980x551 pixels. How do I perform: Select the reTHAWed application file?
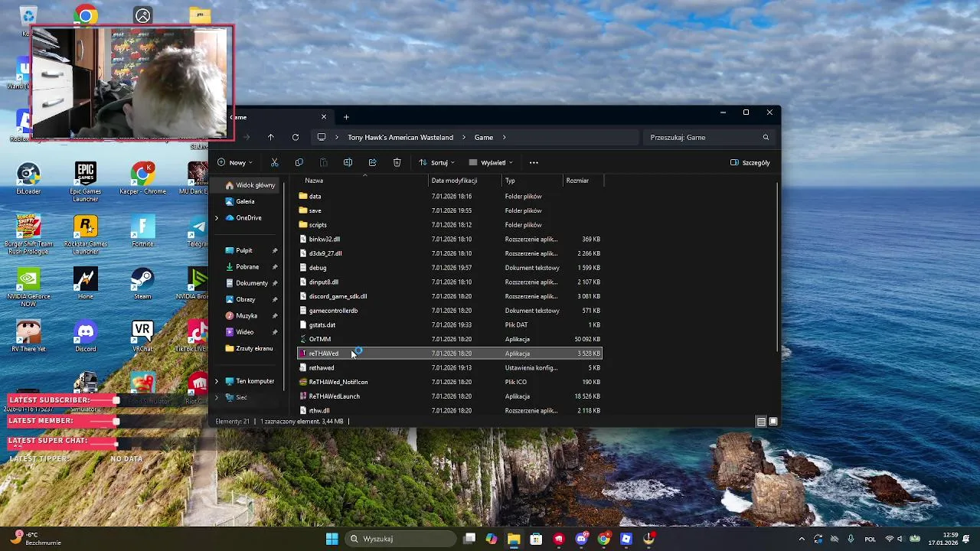coord(449,354)
